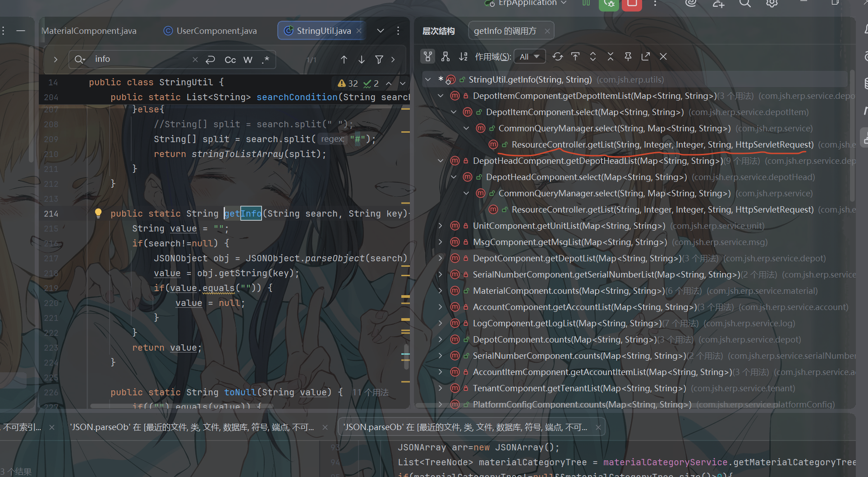
Task: Expand UnitComponent.getUnitList node
Action: [441, 226]
